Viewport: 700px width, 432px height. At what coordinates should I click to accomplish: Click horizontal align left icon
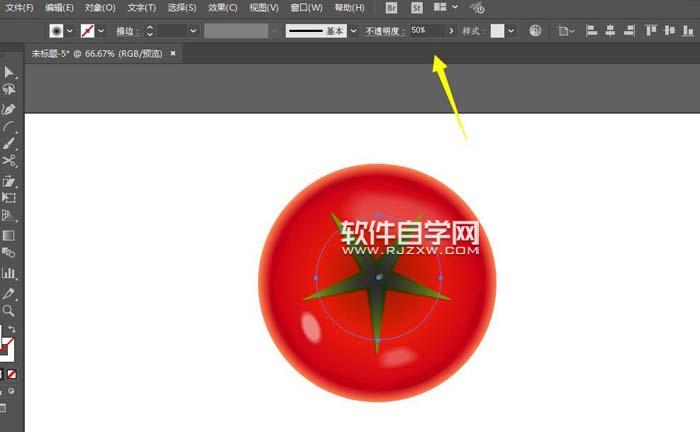(592, 30)
